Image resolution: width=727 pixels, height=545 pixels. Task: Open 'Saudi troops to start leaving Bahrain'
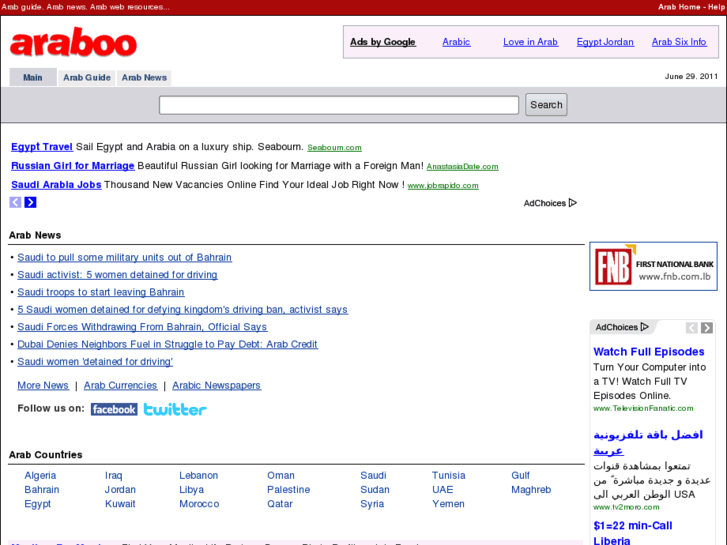tap(101, 292)
